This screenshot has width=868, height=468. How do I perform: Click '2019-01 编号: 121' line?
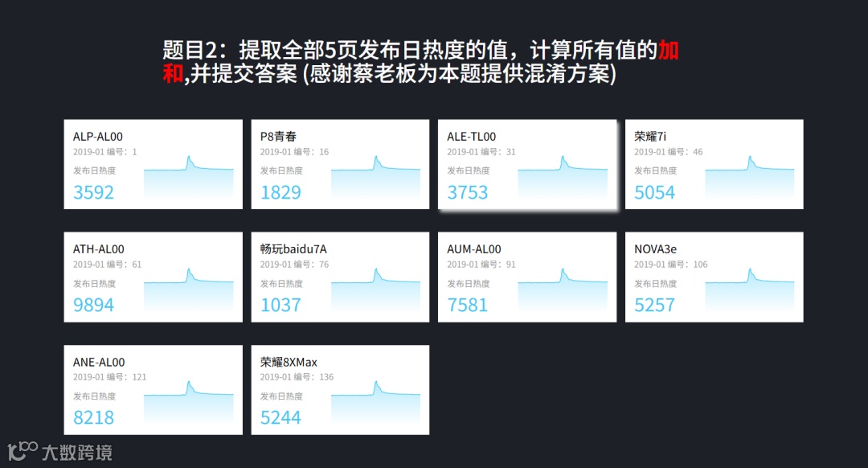coord(110,377)
